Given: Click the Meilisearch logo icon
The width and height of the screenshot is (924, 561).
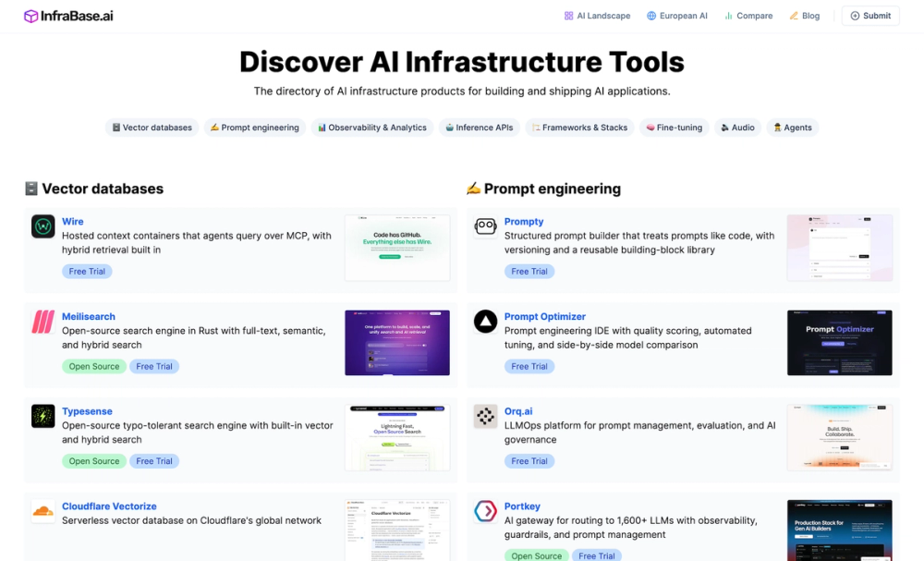Looking at the screenshot, I should pos(43,322).
